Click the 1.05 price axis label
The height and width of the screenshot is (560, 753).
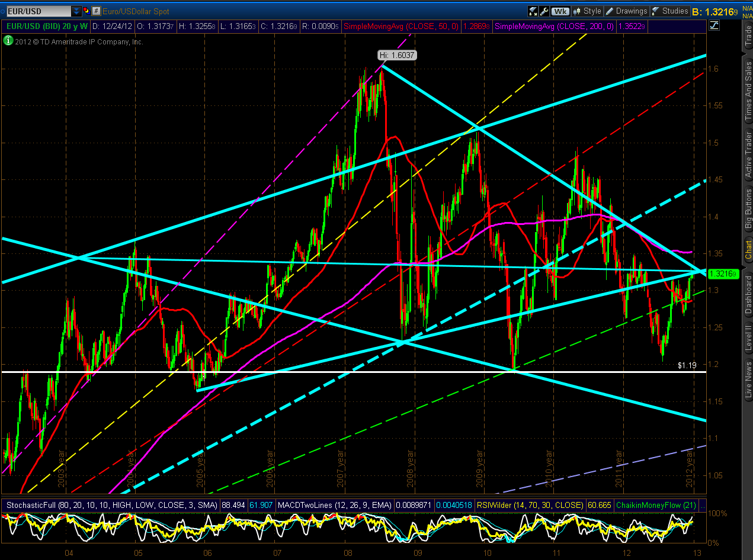[x=716, y=475]
